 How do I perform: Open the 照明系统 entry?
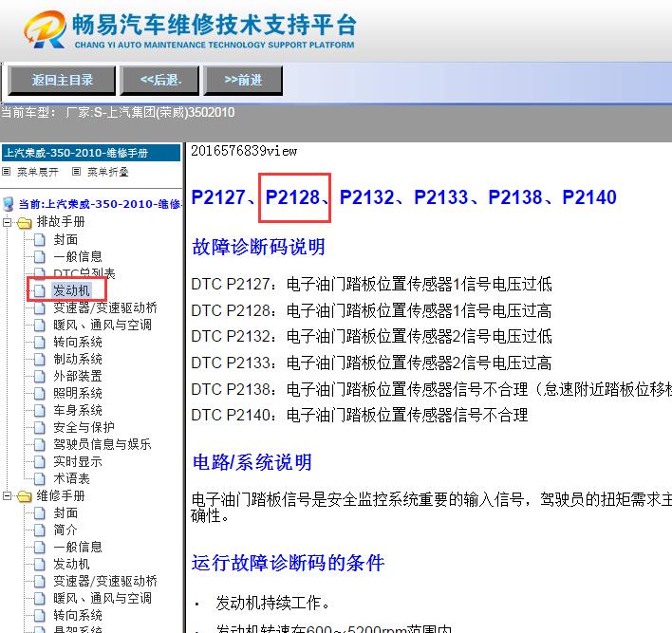(x=78, y=393)
